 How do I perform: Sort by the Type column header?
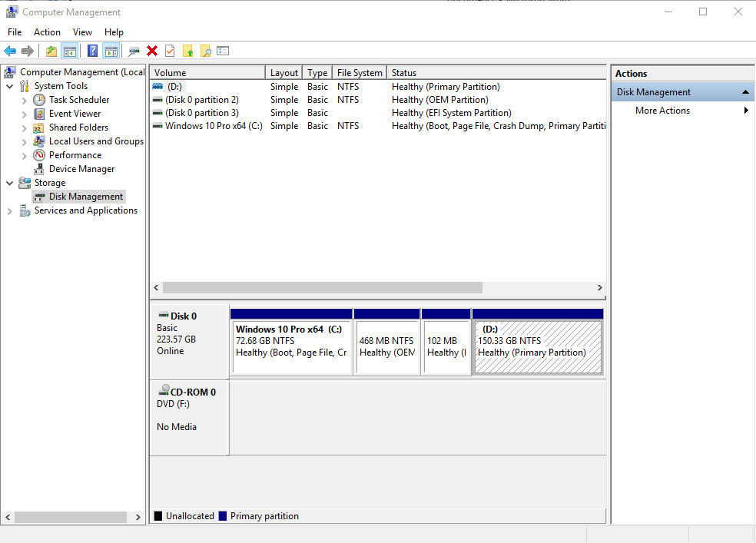(x=317, y=73)
